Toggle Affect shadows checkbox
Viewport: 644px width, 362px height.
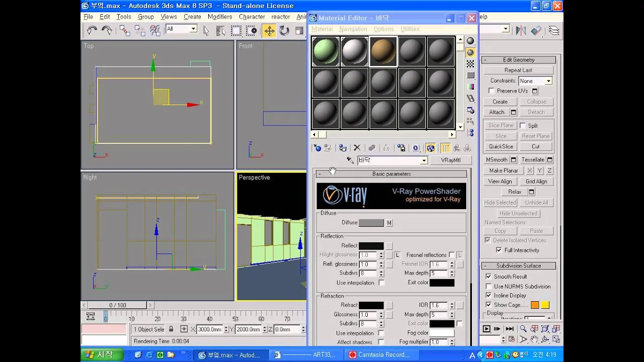coord(381,342)
